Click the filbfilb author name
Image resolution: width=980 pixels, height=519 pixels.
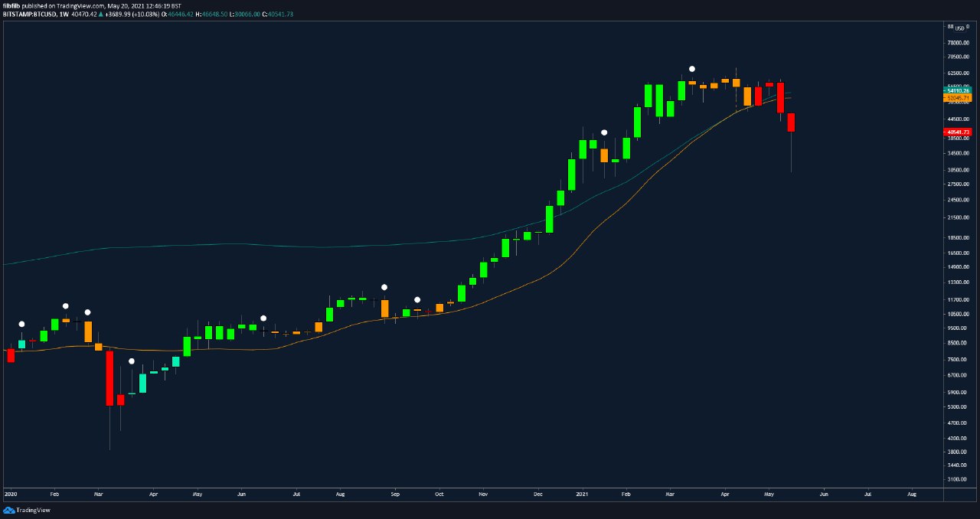point(11,5)
